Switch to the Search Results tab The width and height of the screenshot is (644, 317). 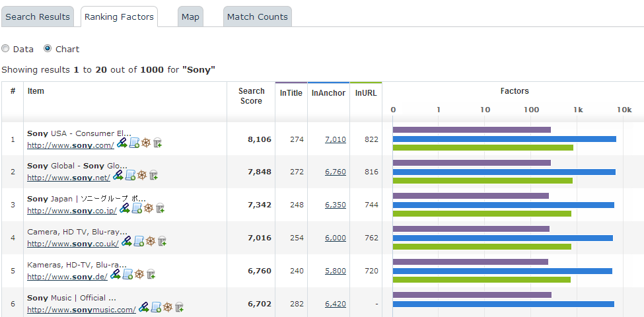pyautogui.click(x=38, y=17)
